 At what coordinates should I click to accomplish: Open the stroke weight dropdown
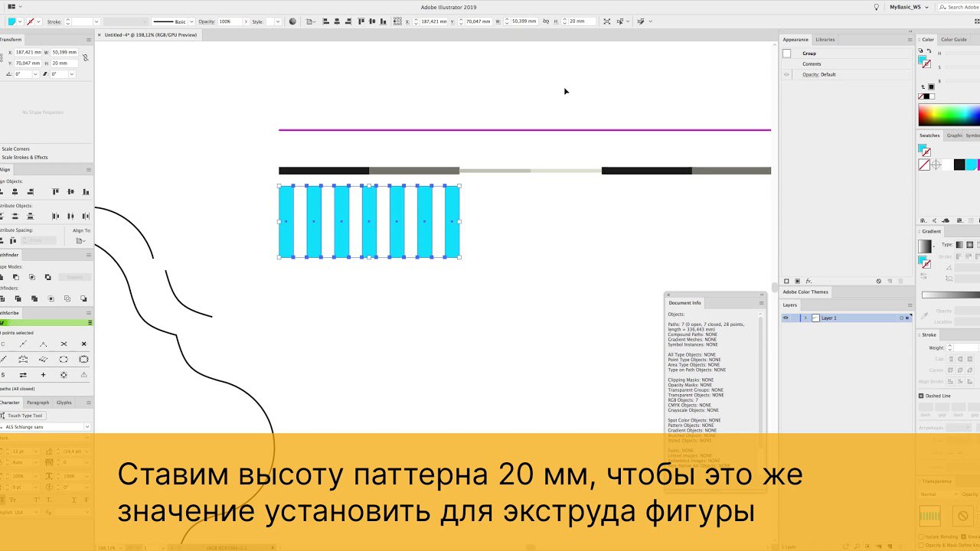click(96, 21)
